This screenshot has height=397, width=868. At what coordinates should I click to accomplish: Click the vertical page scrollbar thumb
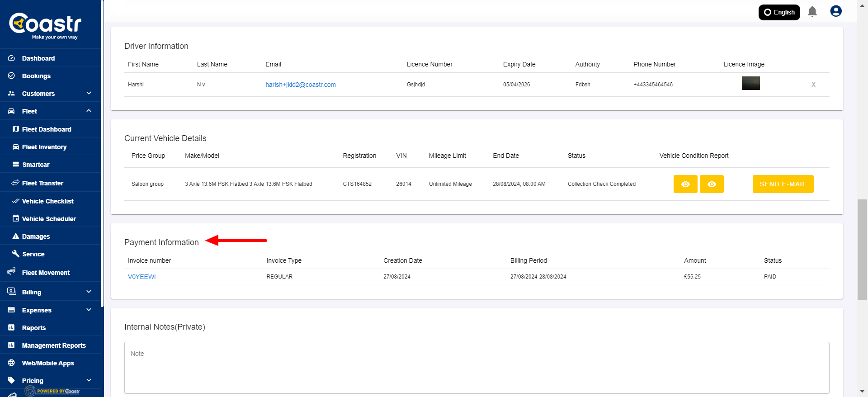[x=862, y=249]
